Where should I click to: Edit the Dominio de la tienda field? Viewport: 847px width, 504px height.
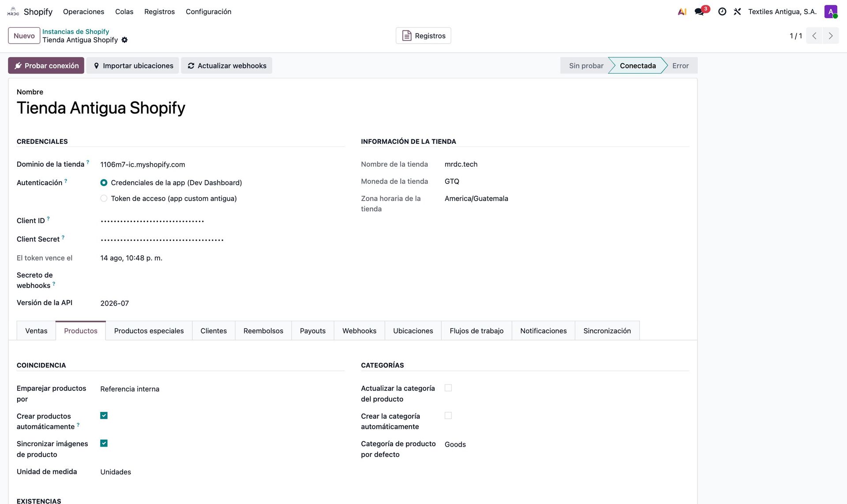click(x=222, y=164)
